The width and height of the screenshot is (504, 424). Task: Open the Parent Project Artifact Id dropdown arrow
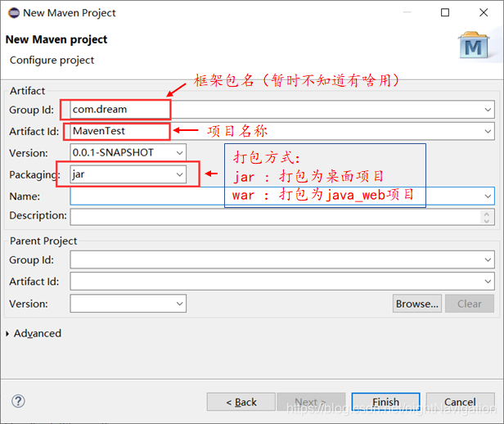pyautogui.click(x=488, y=282)
